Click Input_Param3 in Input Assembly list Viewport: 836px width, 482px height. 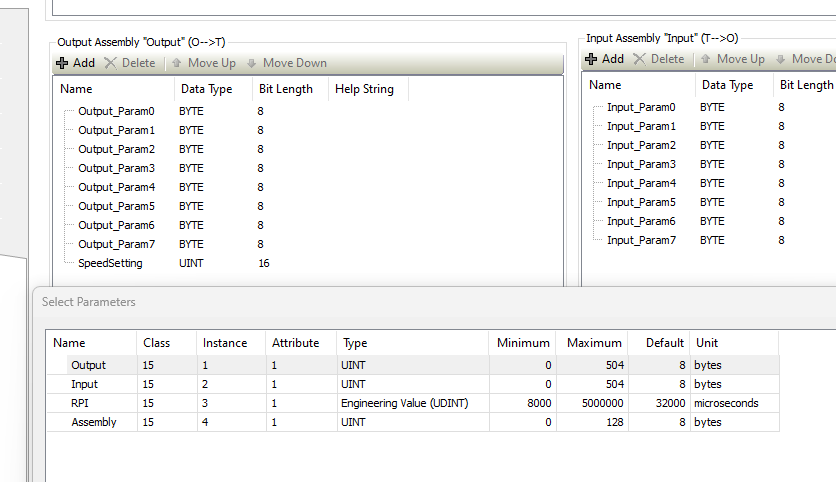click(x=641, y=164)
